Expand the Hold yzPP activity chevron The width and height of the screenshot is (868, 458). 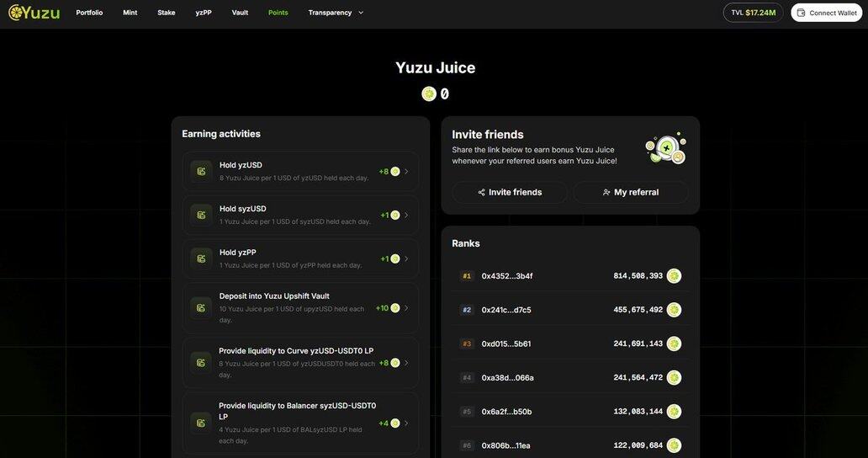[406, 258]
